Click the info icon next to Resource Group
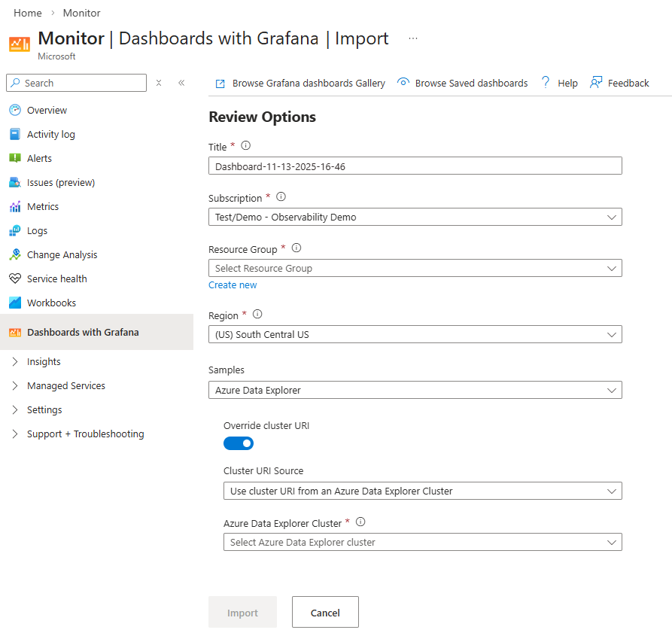The height and width of the screenshot is (639, 672). click(296, 248)
